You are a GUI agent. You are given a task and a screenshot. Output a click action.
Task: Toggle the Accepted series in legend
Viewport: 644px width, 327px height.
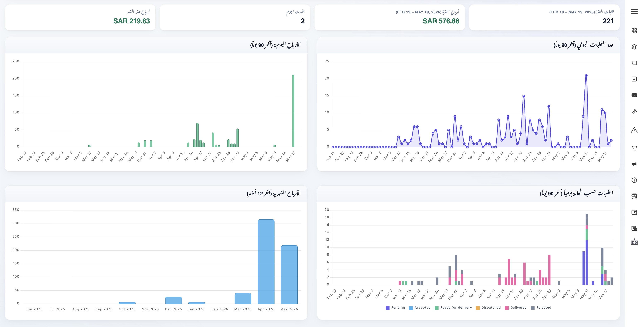click(420, 308)
